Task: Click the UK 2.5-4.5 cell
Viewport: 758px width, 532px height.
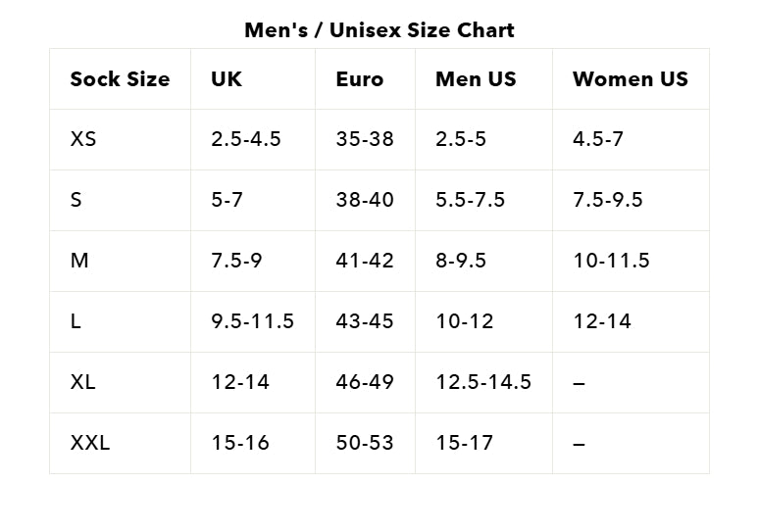Action: [246, 139]
